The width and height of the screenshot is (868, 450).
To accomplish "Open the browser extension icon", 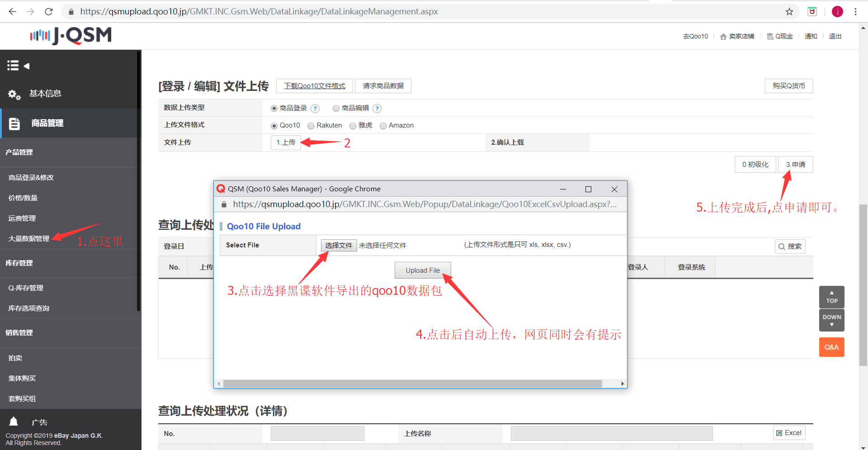I will click(812, 12).
